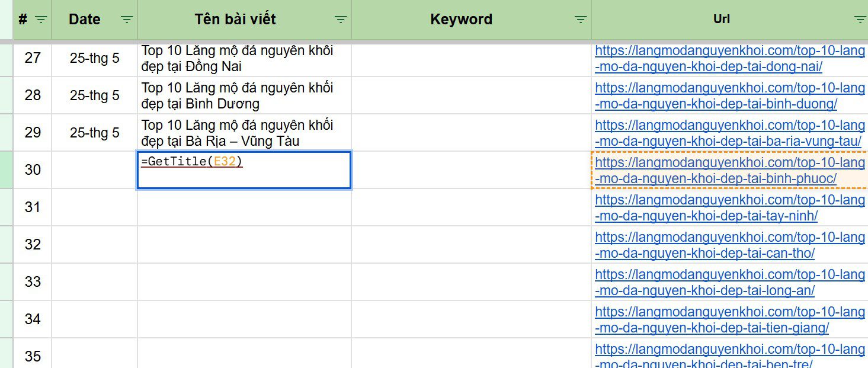This screenshot has width=868, height=368.
Task: Select the date cell in row 28
Action: coord(94,95)
